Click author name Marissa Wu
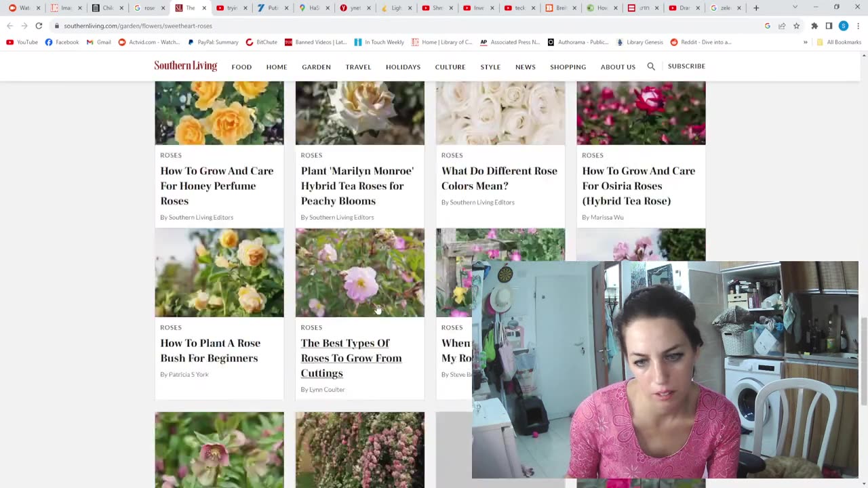868x488 pixels. click(607, 218)
